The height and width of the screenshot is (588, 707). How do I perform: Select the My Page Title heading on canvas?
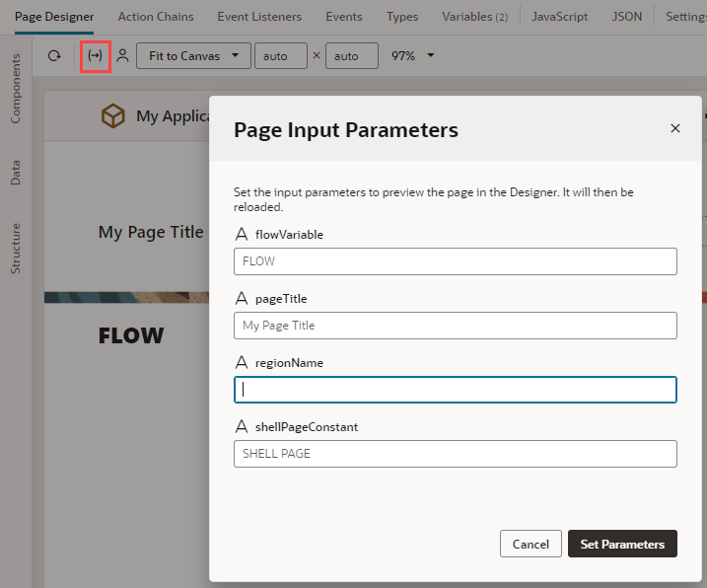tap(151, 233)
